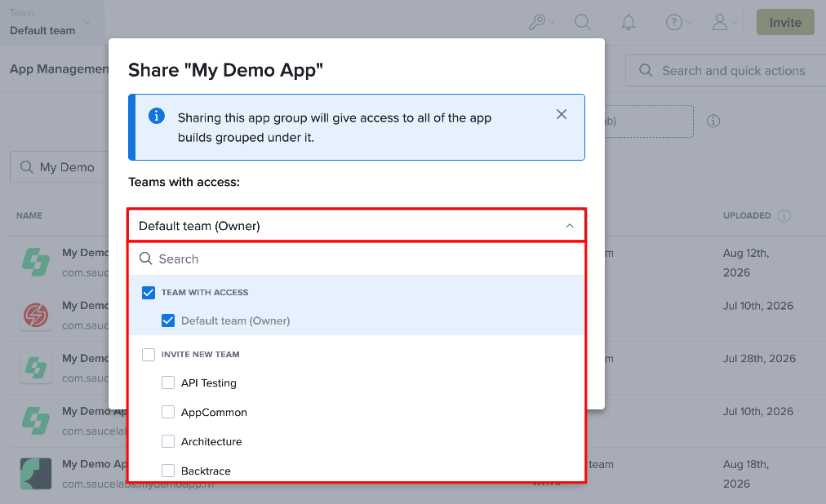Click the Invite button
This screenshot has width=826, height=504.
[785, 22]
